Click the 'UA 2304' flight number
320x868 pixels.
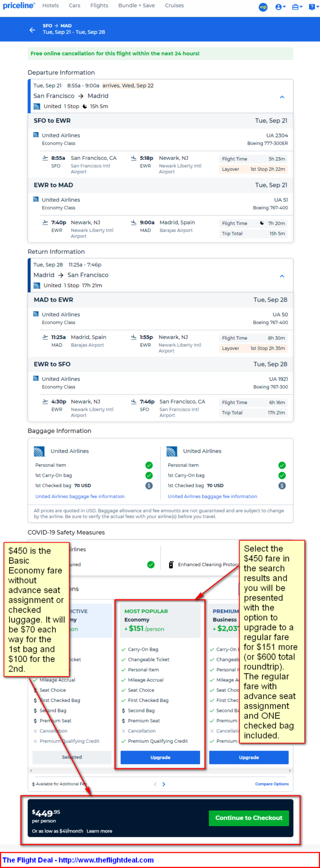click(277, 136)
